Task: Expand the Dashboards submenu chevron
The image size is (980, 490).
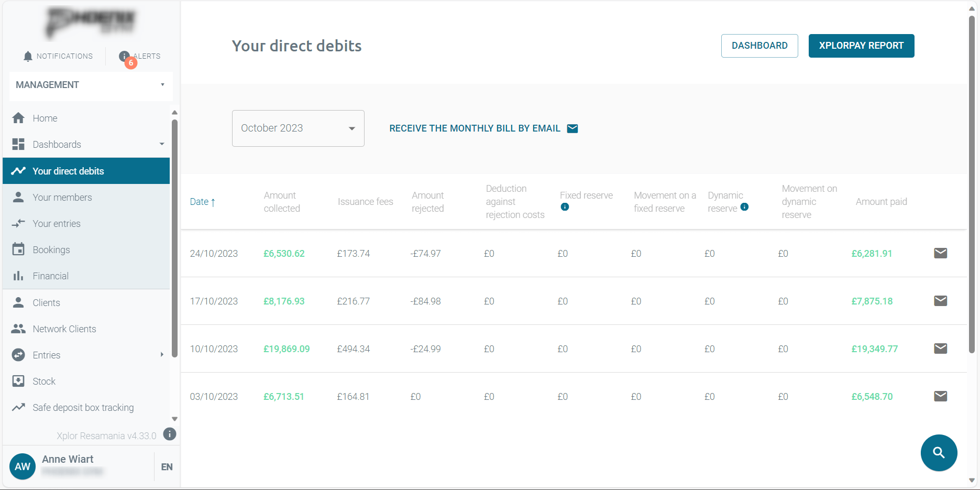Action: tap(161, 144)
